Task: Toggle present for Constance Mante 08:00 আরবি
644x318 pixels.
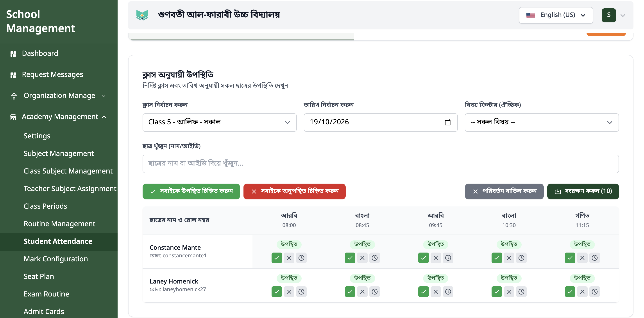Action: click(277, 258)
